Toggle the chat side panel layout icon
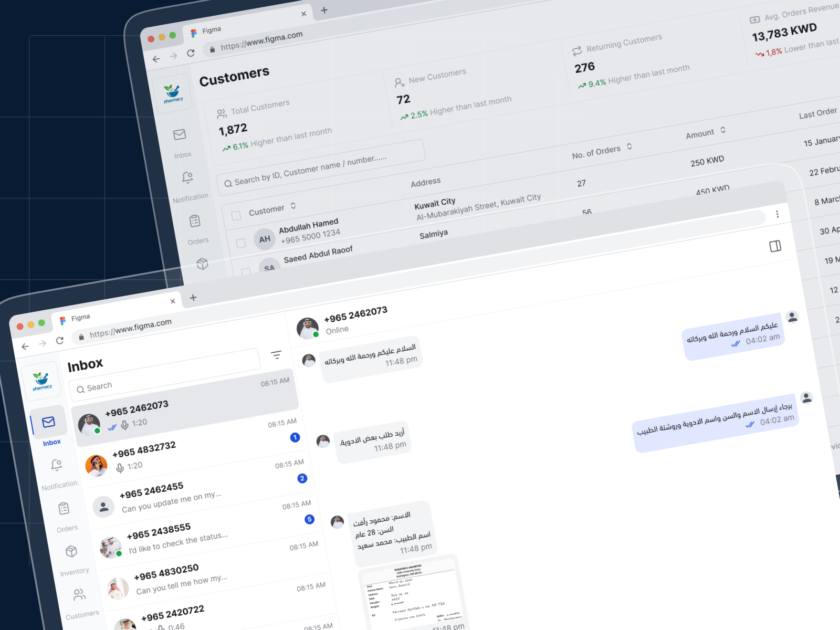840x630 pixels. 775,246
